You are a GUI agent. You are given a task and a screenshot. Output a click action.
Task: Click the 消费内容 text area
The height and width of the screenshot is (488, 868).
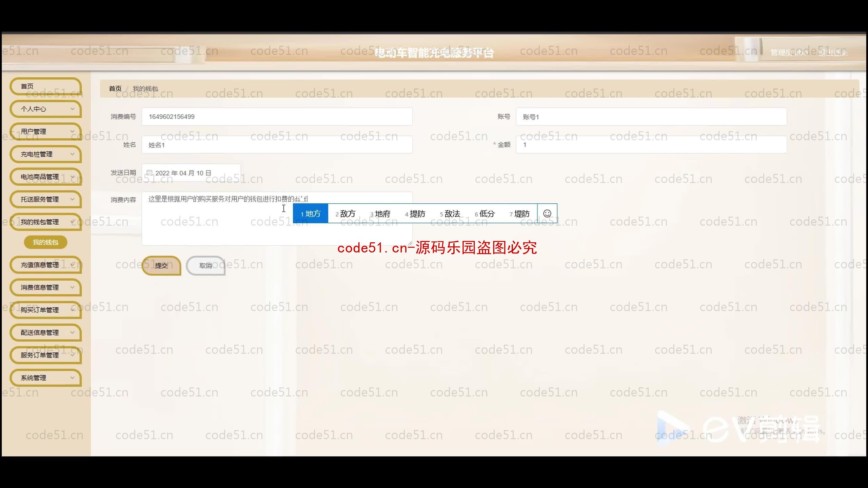(x=277, y=219)
